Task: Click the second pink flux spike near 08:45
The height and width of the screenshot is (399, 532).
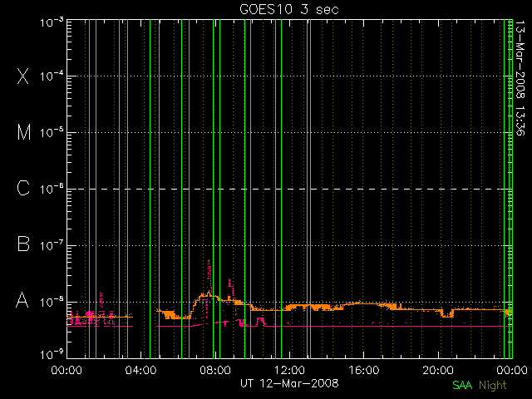Action: pyautogui.click(x=230, y=289)
